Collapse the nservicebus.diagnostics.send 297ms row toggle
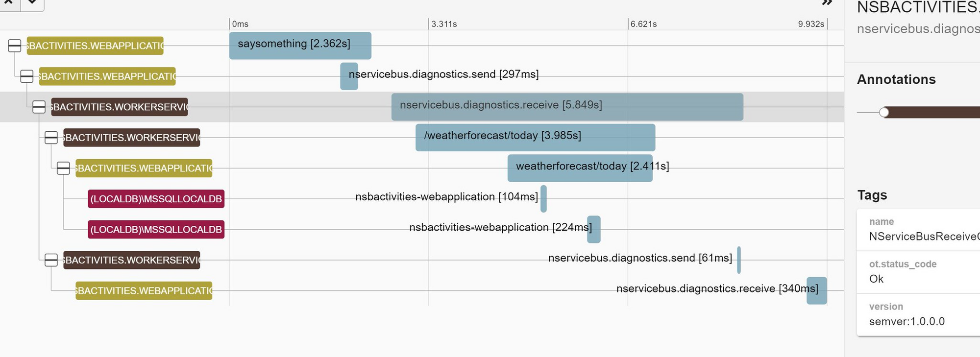The image size is (980, 357). (x=27, y=76)
